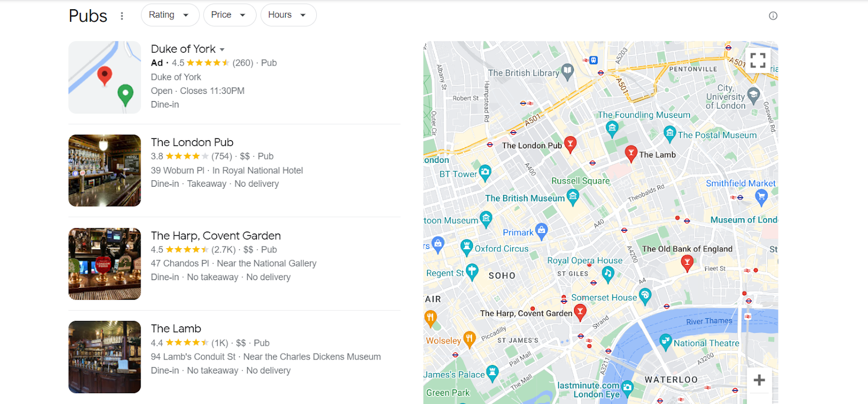868x404 pixels.
Task: Click the ST JAMES'S district label
Action: [518, 340]
